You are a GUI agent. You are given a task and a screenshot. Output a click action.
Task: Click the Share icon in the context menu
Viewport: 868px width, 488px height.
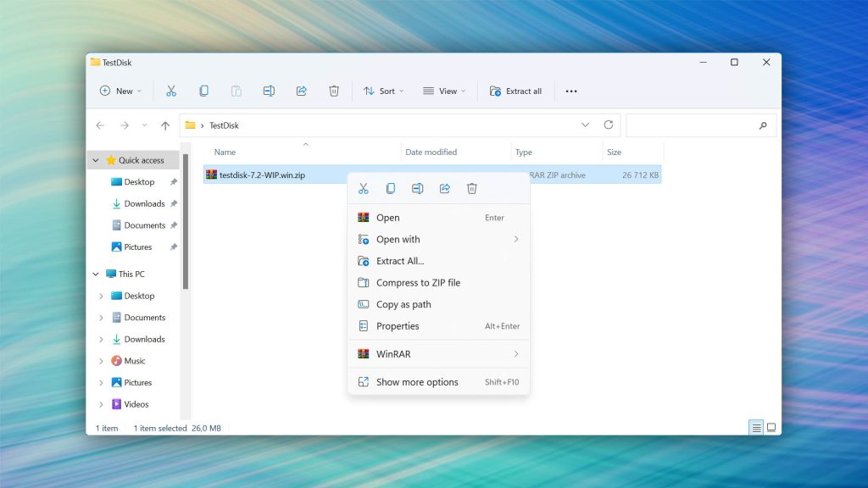(x=444, y=189)
